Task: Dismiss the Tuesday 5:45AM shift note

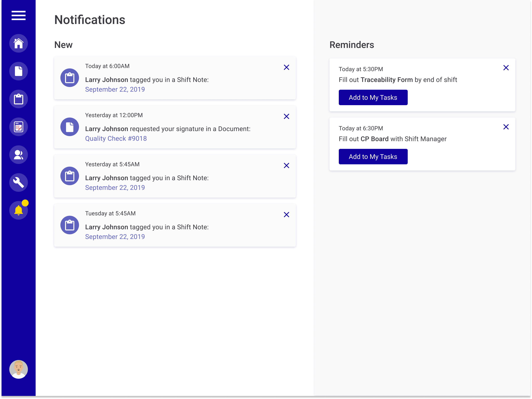Action: point(287,214)
